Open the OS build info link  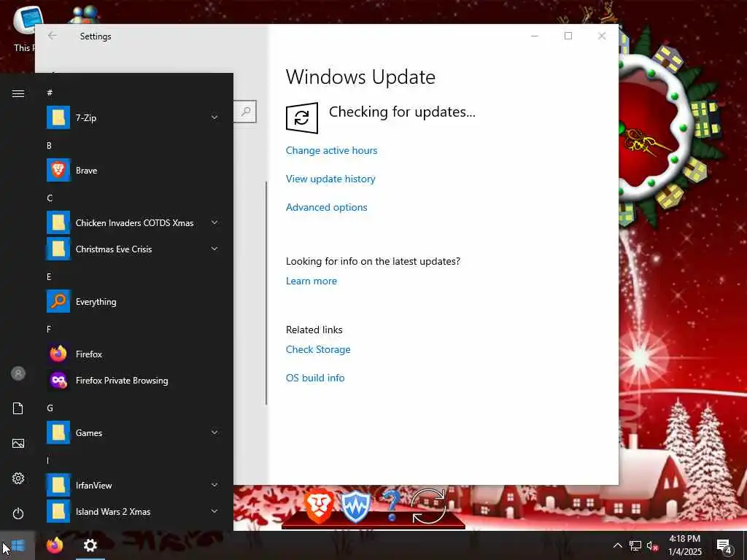315,378
